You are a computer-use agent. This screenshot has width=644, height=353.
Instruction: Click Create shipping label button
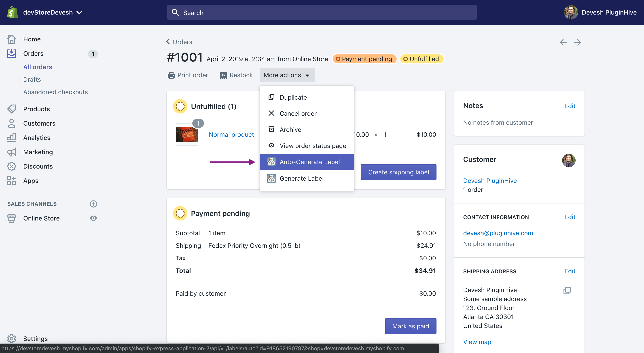click(398, 172)
